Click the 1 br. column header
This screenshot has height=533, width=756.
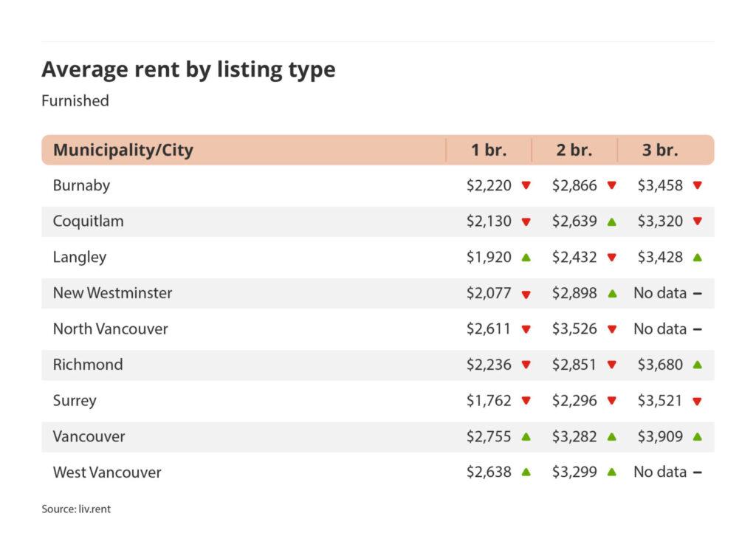coord(489,150)
